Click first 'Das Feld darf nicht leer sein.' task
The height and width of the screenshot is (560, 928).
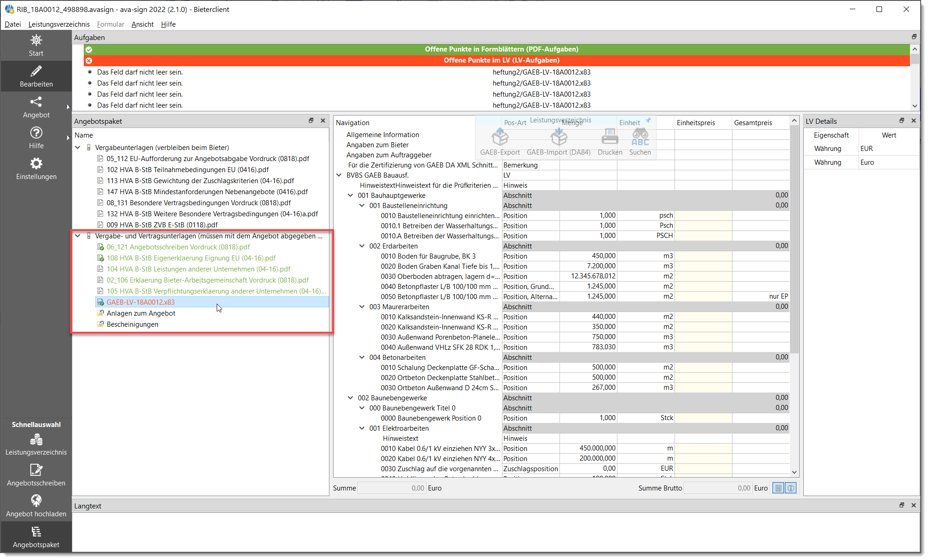coord(140,72)
